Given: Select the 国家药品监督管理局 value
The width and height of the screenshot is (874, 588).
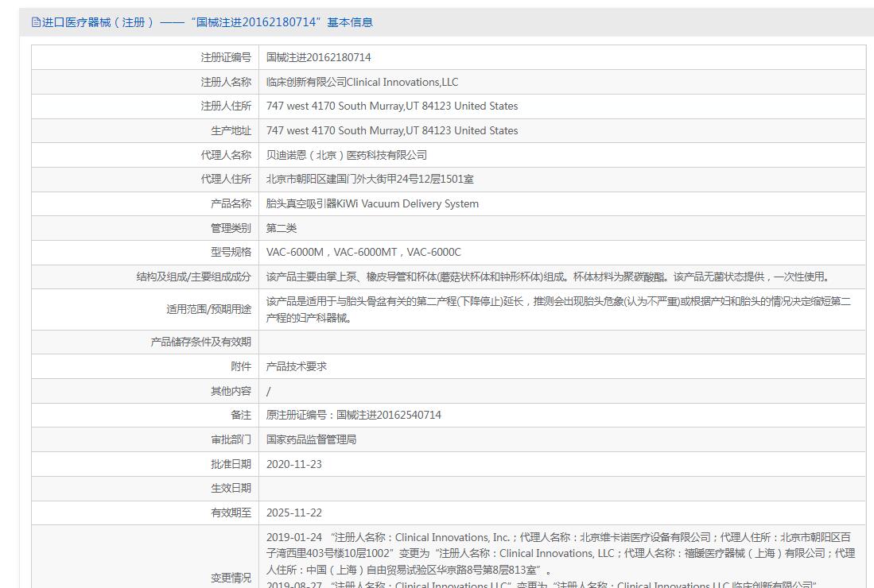Looking at the screenshot, I should coord(311,439).
